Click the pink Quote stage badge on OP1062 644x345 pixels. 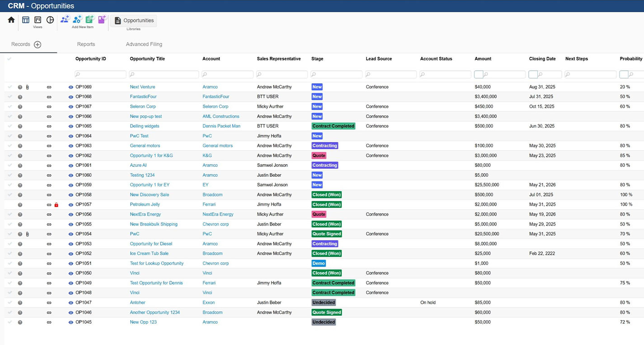pyautogui.click(x=319, y=156)
